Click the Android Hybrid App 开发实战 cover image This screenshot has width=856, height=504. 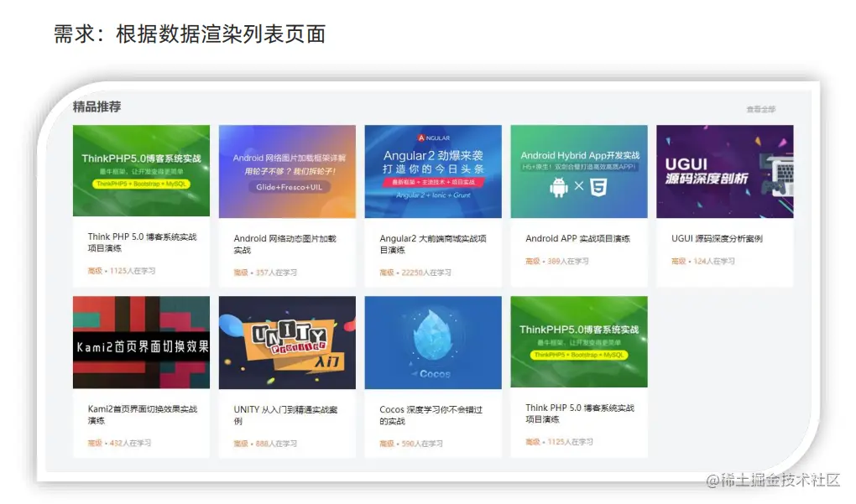(x=578, y=170)
